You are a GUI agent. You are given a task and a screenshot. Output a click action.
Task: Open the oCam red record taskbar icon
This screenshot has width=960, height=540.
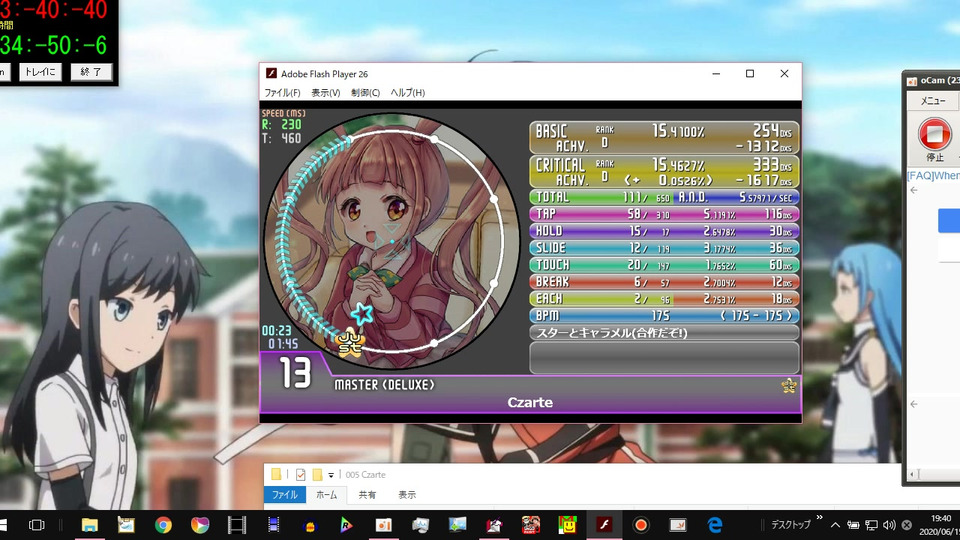point(641,525)
